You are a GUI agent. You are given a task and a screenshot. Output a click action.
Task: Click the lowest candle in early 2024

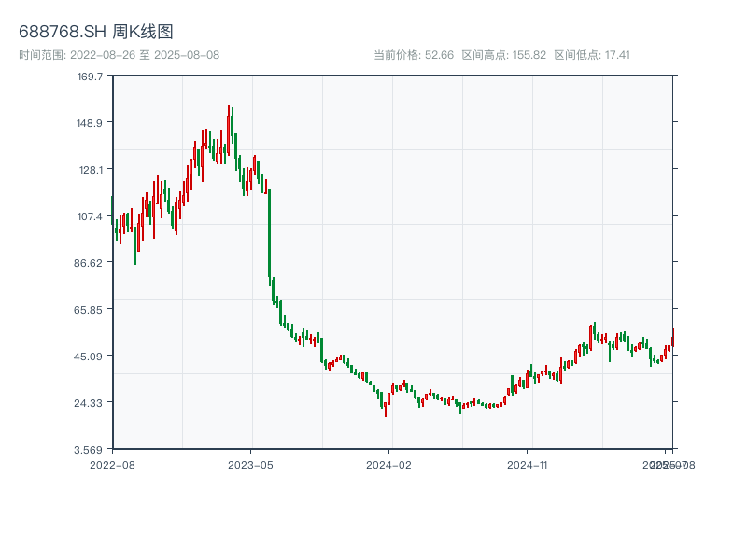385,406
